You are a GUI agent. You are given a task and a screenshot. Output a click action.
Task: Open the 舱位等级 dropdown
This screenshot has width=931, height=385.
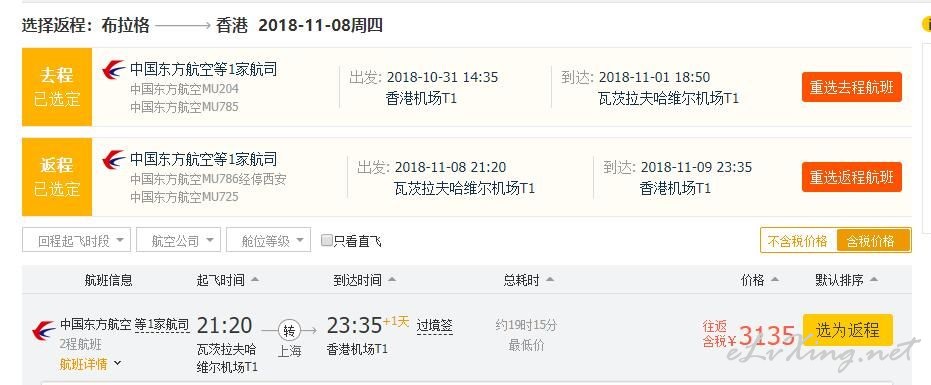coord(268,240)
